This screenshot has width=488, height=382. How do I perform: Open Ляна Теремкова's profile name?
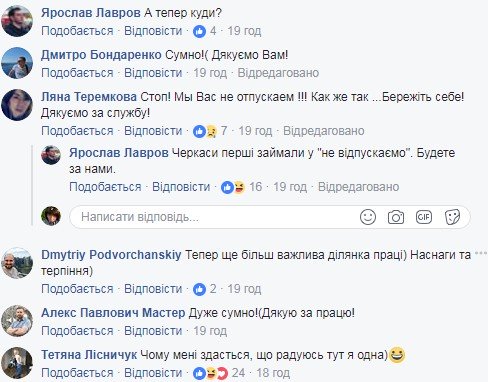(x=89, y=97)
